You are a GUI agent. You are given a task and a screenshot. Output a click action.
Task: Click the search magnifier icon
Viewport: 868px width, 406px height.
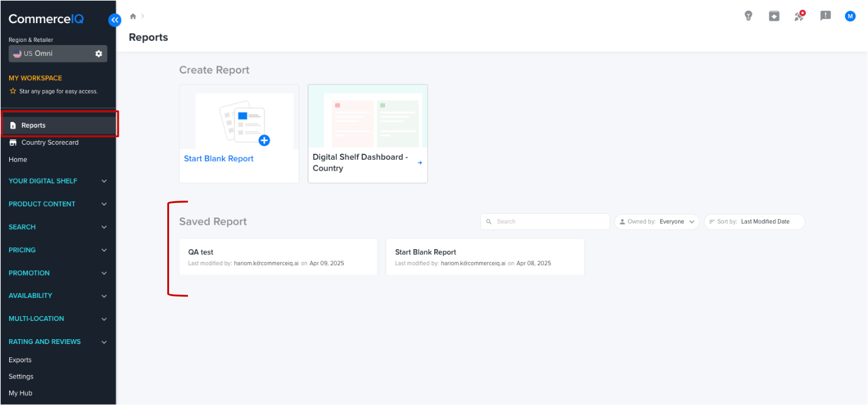pyautogui.click(x=488, y=222)
